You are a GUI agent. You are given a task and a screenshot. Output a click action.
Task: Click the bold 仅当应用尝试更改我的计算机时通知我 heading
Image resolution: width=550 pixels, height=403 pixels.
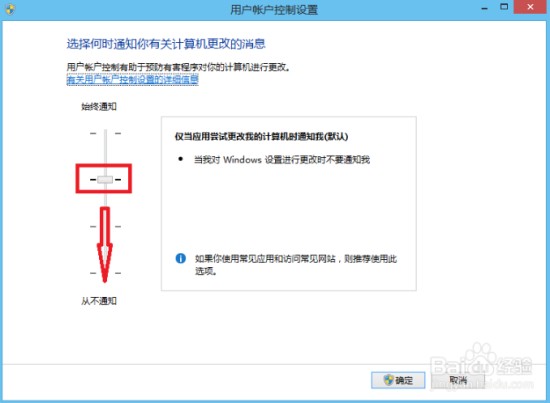261,136
